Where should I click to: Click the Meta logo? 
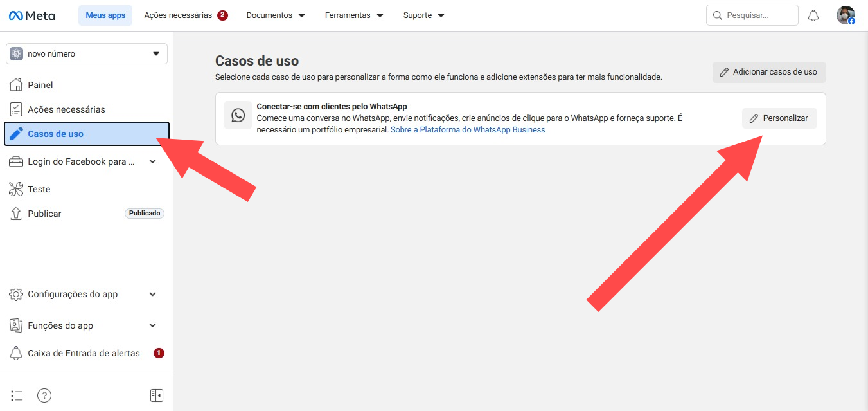pyautogui.click(x=32, y=15)
